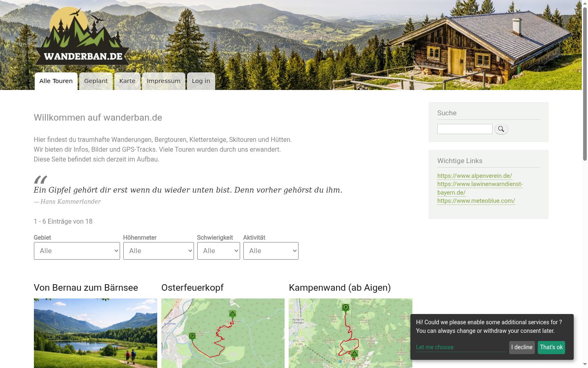
Task: Click the 'Wichtige Links' heading
Action: tap(460, 161)
